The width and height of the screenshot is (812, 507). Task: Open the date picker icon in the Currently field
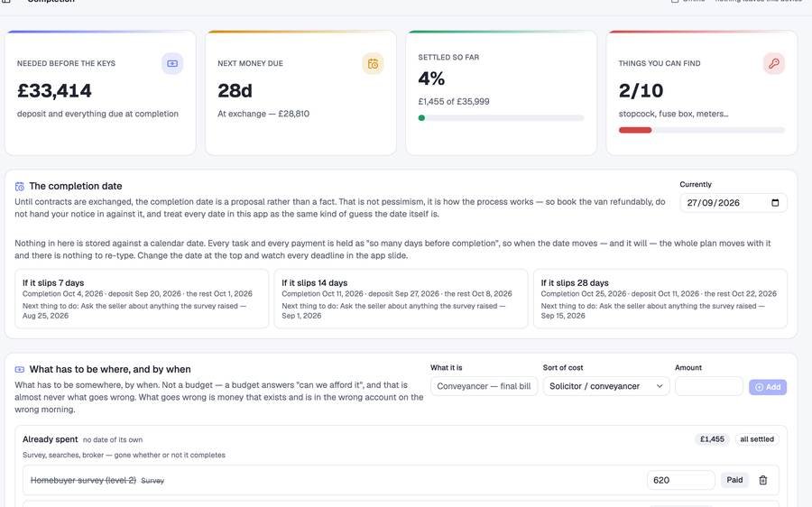tap(775, 202)
